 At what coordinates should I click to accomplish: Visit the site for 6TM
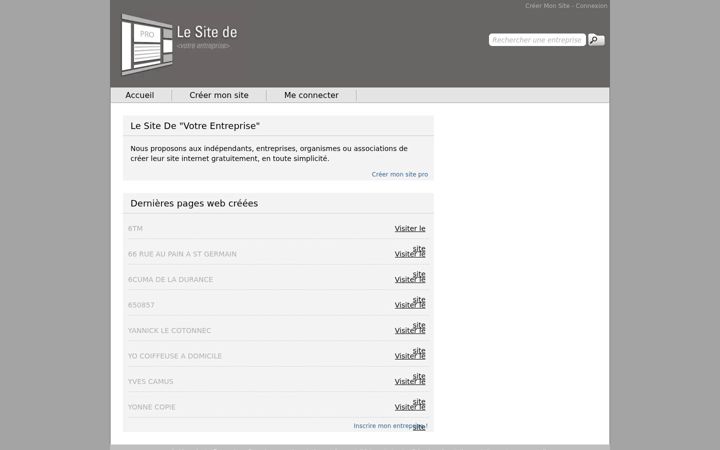click(410, 229)
